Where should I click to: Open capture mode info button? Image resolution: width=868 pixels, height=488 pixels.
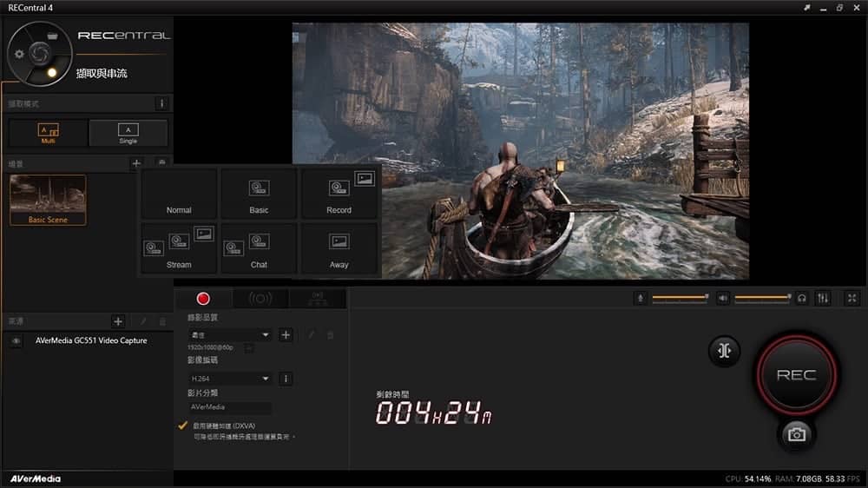[x=161, y=103]
